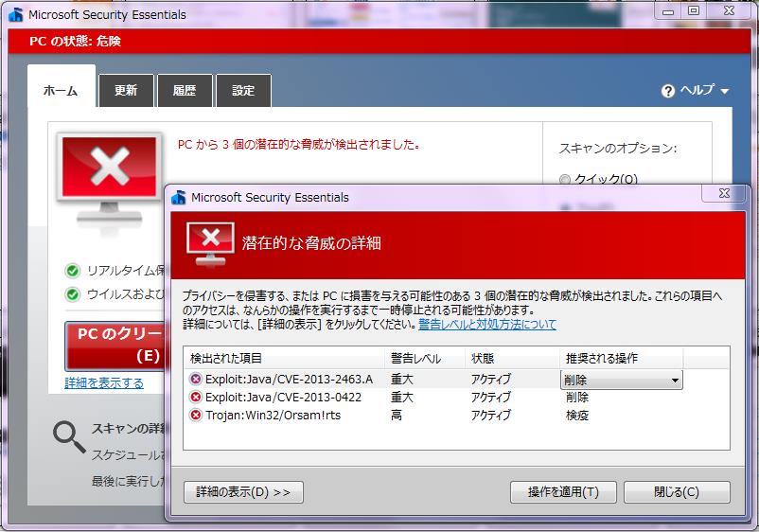Open the 履歴 tab

[x=185, y=91]
